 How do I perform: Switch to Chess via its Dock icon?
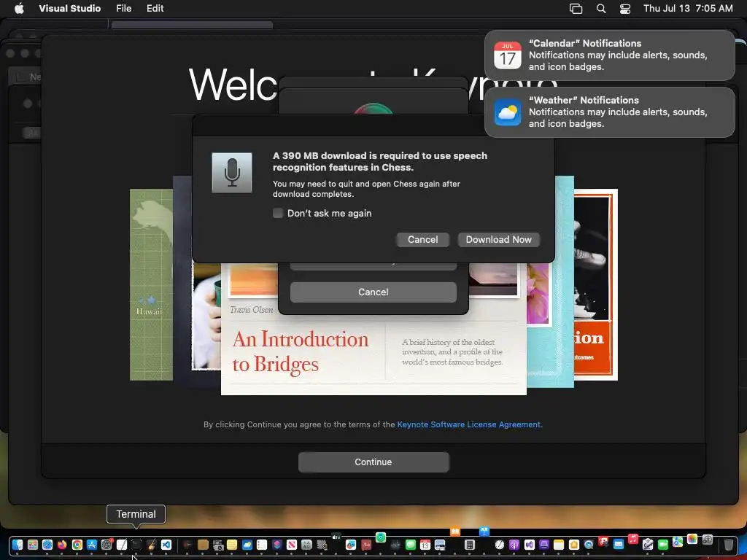pos(322,545)
